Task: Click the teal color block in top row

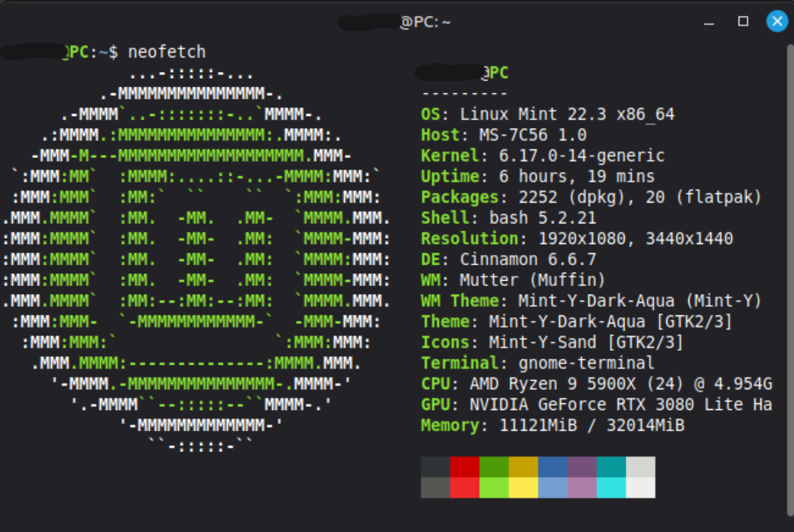Action: pos(612,467)
